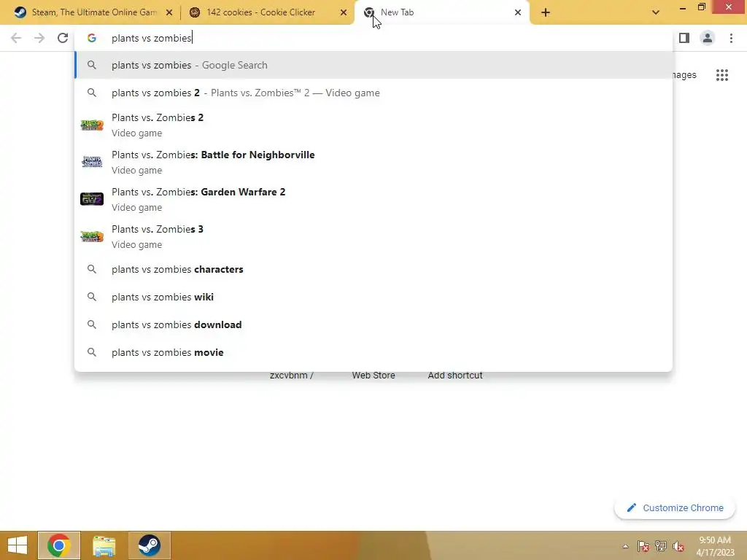Switch to the Cookie Clicker tab
This screenshot has height=560, width=747.
coord(267,12)
